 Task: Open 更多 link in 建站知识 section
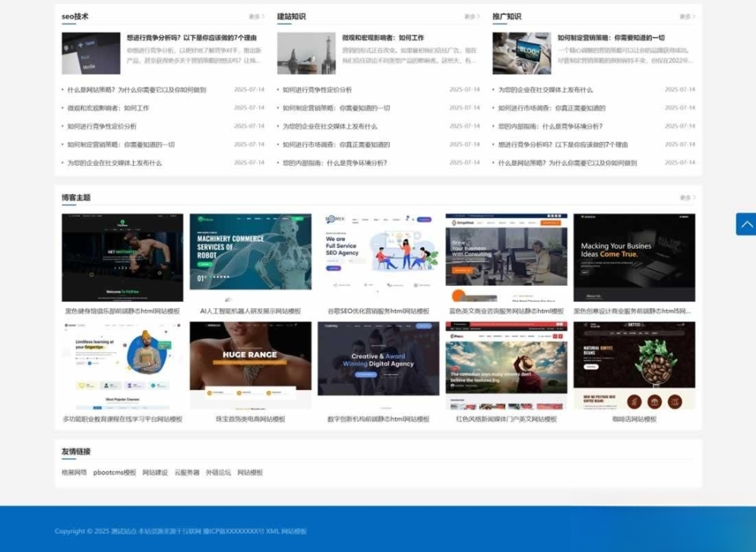point(470,14)
